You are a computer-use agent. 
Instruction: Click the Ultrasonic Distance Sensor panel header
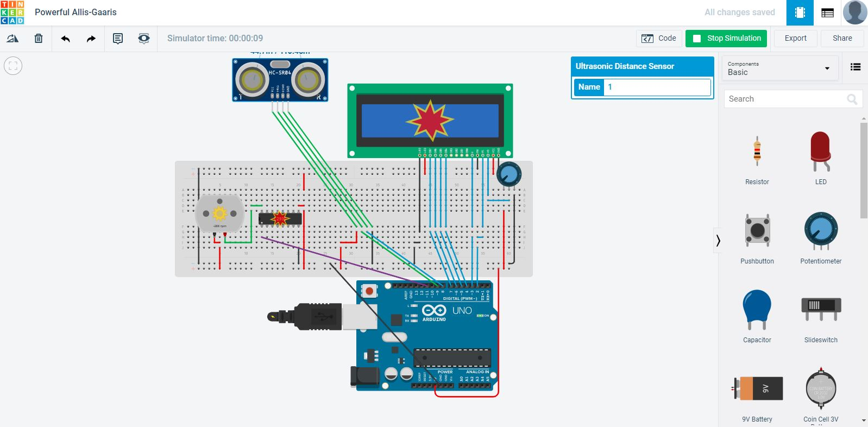(x=643, y=66)
